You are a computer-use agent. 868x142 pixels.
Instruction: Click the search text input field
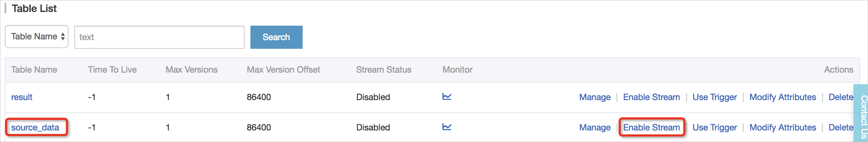tap(159, 37)
